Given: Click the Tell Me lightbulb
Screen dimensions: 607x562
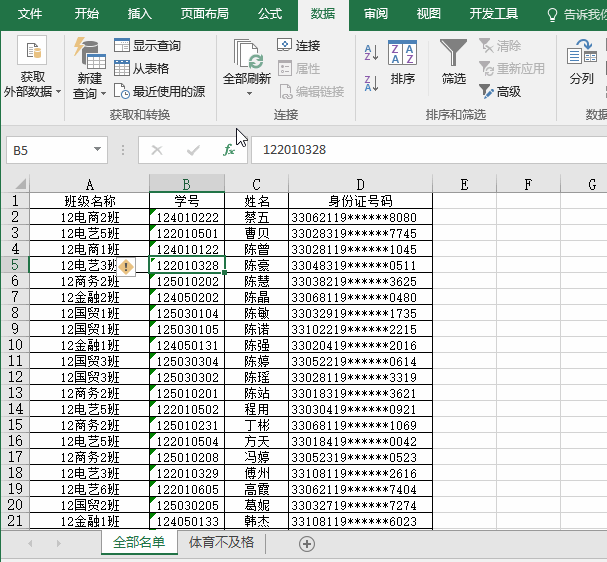Looking at the screenshot, I should tap(552, 15).
